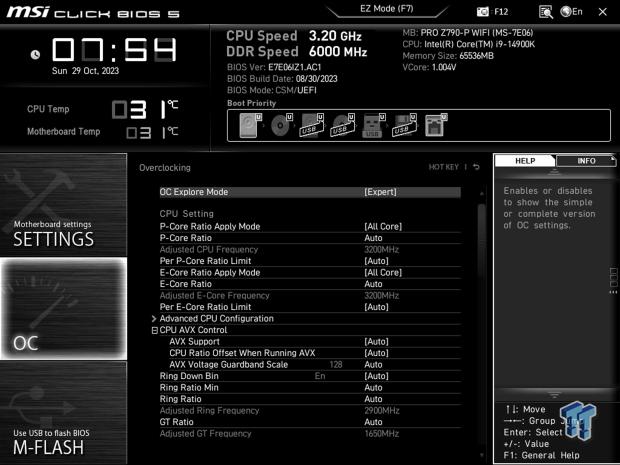Open P-Core Ratio Apply Mode dropdown
The height and width of the screenshot is (465, 620).
[x=310, y=227]
